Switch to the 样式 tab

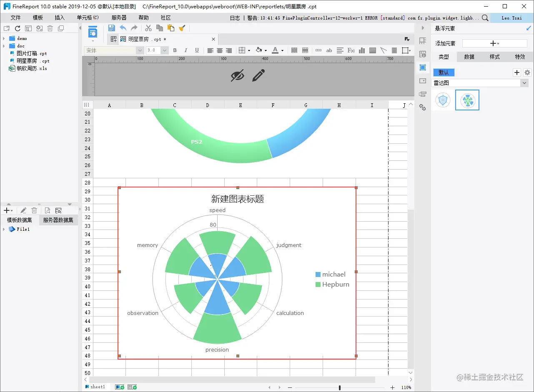tap(494, 57)
